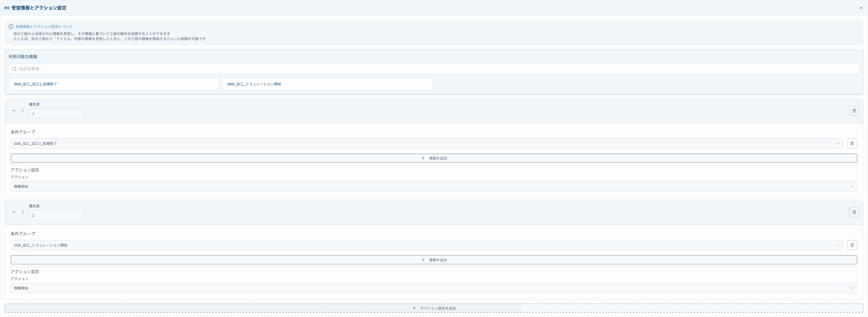This screenshot has width=868, height=317.
Task: Click the search field 品目を検索
Action: click(433, 69)
